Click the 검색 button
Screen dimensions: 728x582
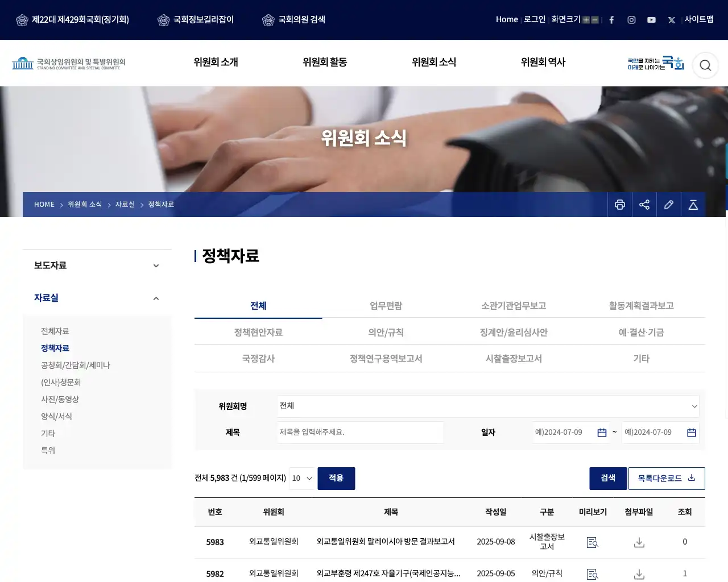point(608,479)
